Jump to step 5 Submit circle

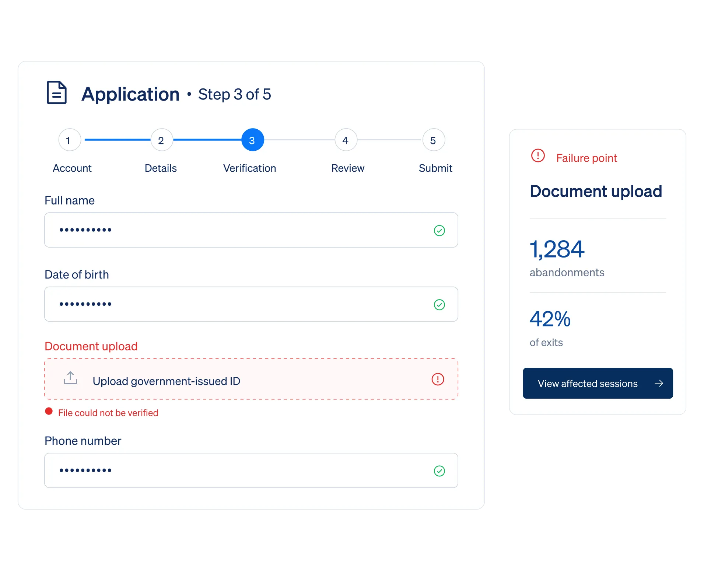click(434, 140)
